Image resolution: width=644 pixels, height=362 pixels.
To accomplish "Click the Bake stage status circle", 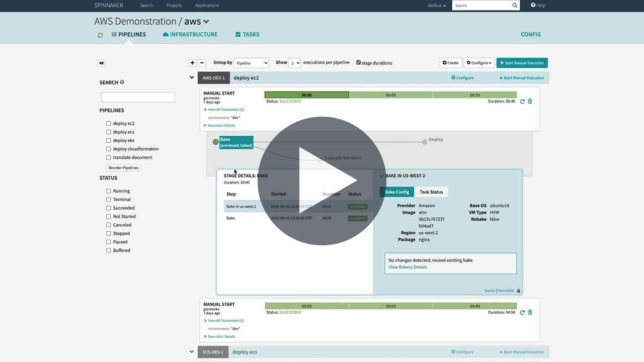I will (x=215, y=142).
